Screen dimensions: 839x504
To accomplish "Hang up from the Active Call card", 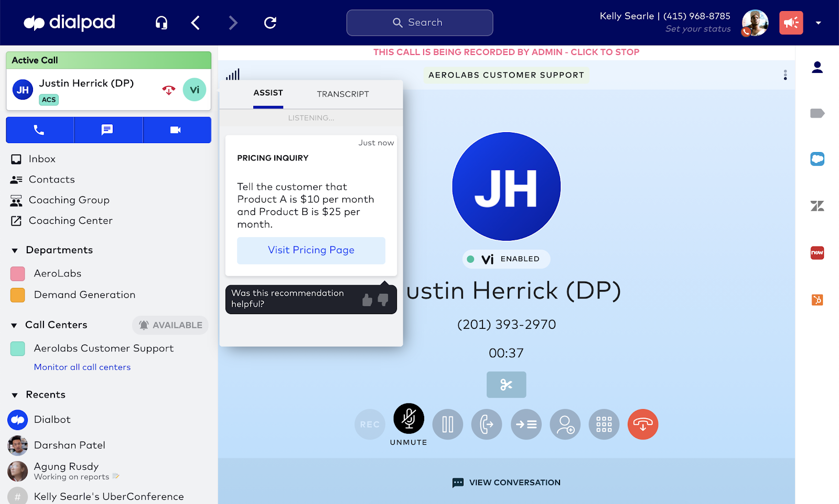I will tap(168, 90).
